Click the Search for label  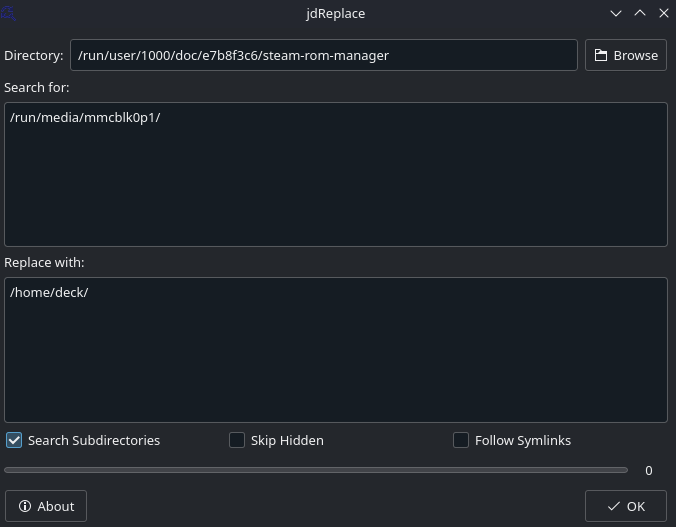37,88
